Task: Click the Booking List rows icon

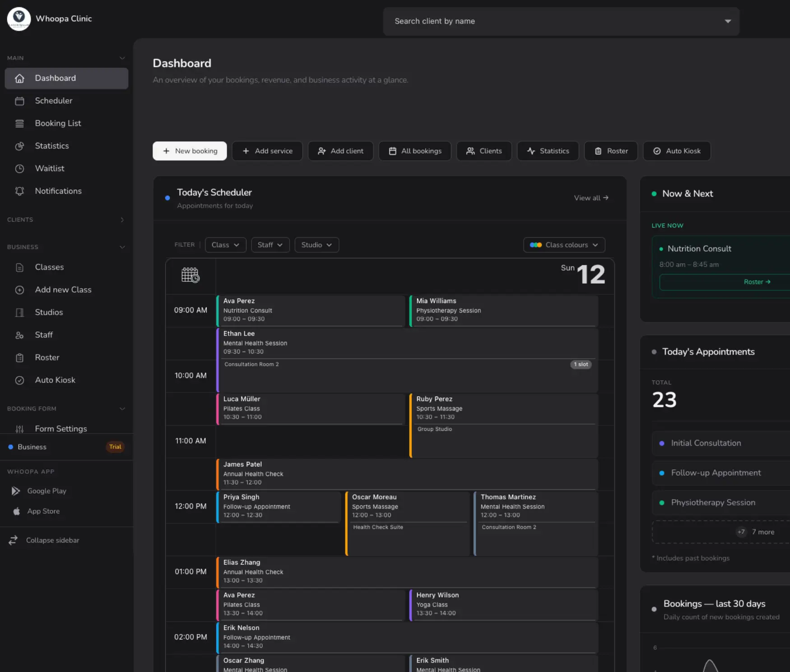Action: click(19, 123)
